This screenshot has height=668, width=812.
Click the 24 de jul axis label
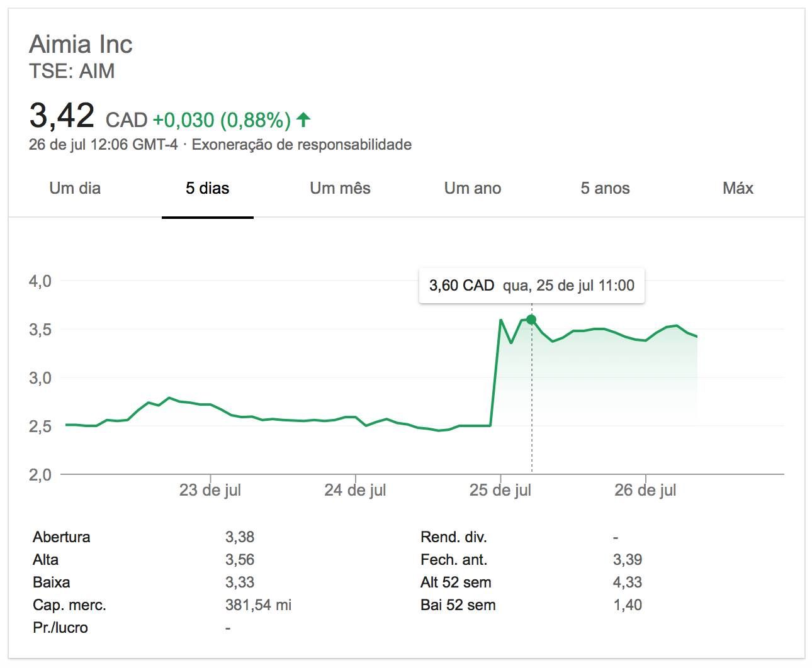355,490
